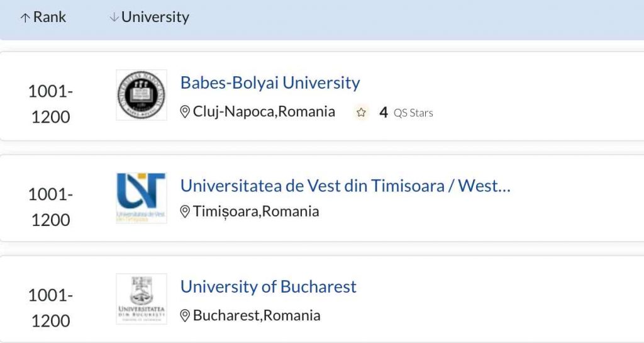Click the location pin next to Timișoara
Viewport: 644px width, 343px height.
click(185, 211)
